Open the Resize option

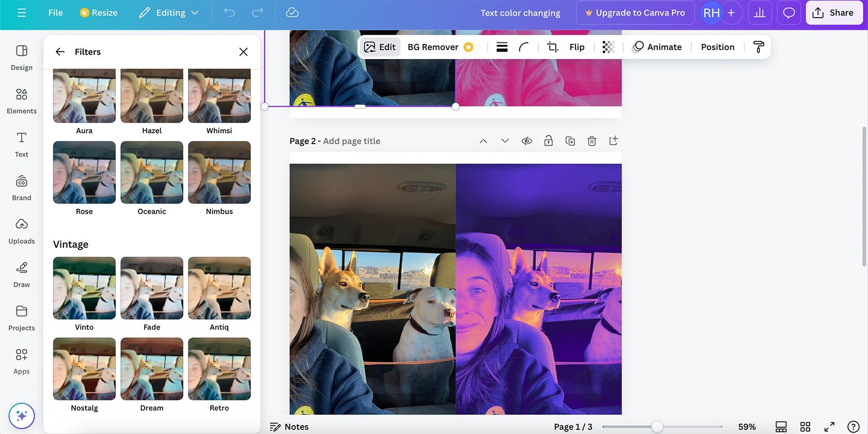(x=98, y=13)
